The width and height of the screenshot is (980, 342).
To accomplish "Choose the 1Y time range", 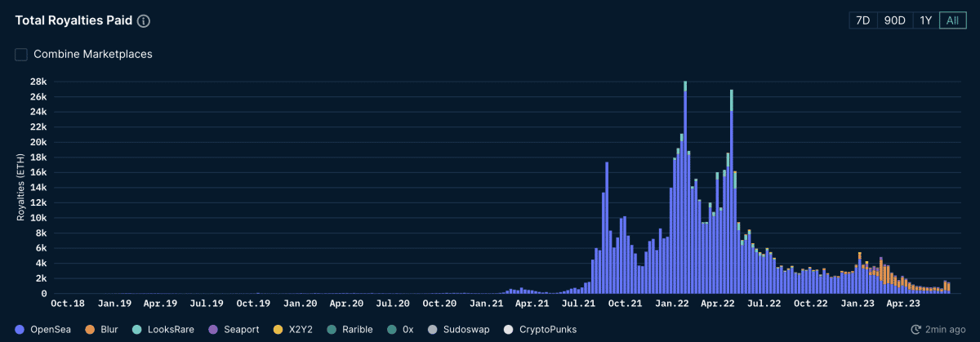I will (x=925, y=20).
